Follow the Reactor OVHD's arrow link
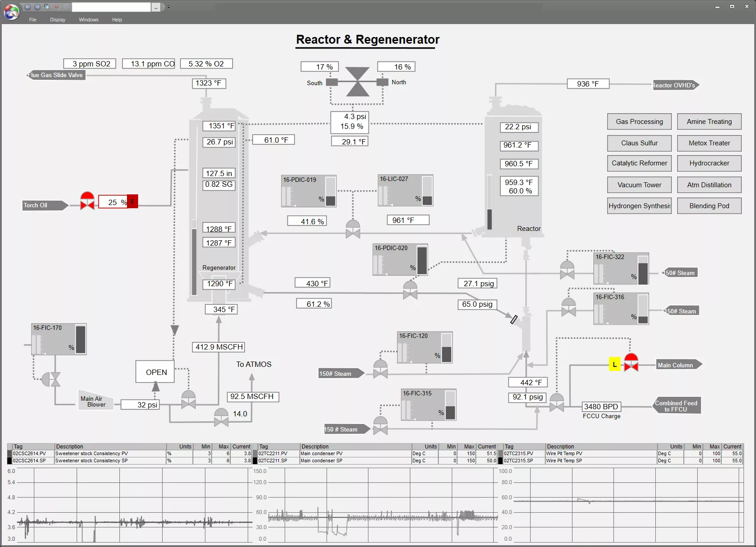 click(x=676, y=85)
